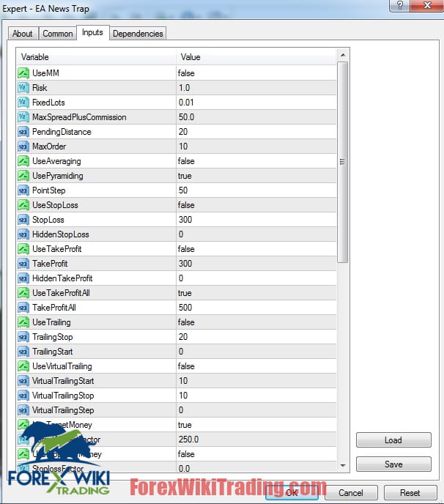Switch to the Common tab
Image resolution: width=444 pixels, height=504 pixels.
click(58, 34)
